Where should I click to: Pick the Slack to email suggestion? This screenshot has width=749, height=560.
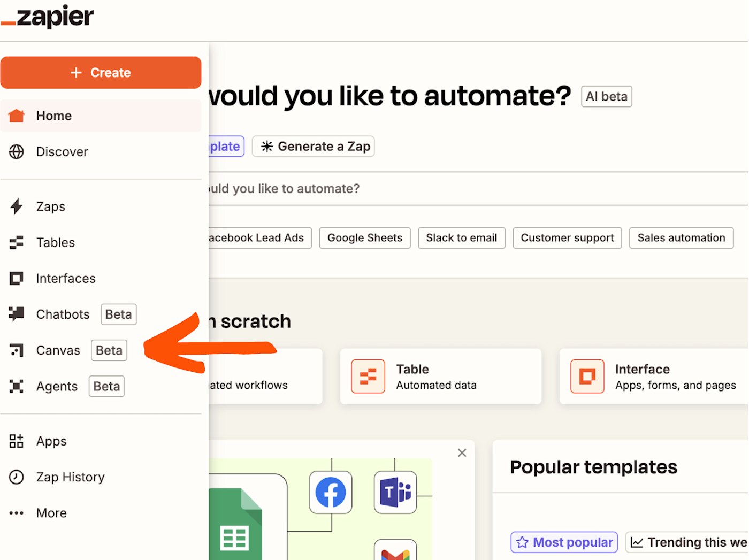pyautogui.click(x=462, y=238)
